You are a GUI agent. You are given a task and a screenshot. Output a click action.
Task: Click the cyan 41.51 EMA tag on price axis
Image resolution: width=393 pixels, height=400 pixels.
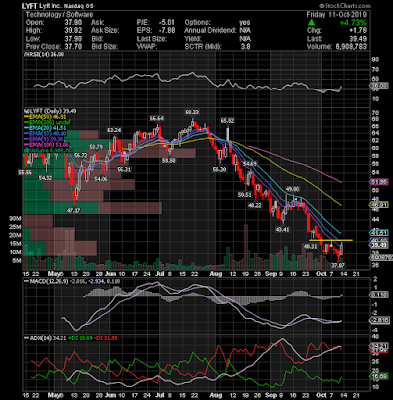click(380, 233)
